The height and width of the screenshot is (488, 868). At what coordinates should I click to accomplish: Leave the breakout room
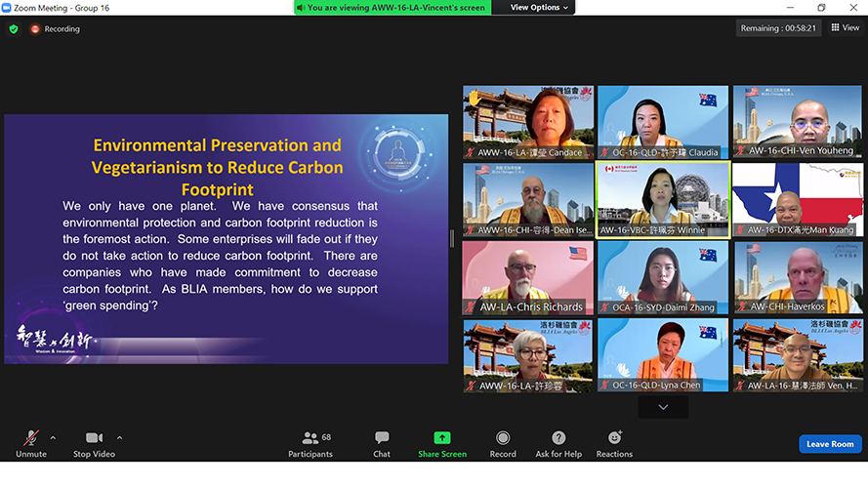[x=830, y=444]
